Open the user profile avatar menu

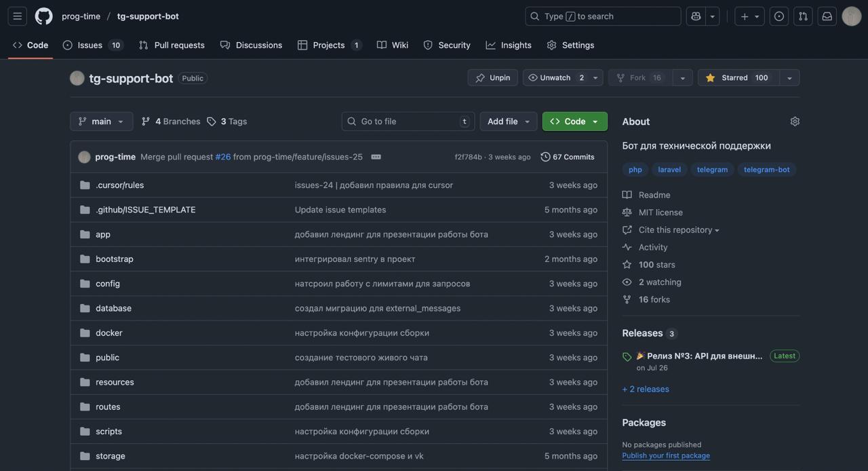852,16
